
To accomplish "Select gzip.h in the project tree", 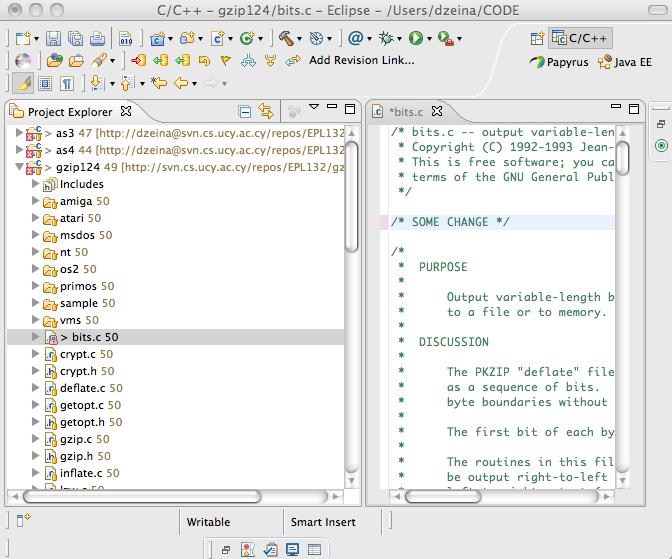I will [78, 456].
